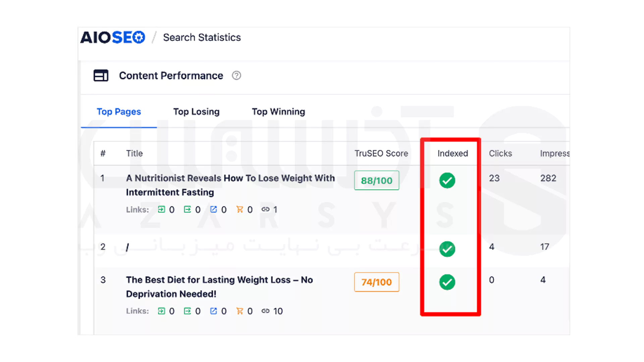This screenshot has width=644, height=362.
Task: Switch to the Top Winning tab
Action: 278,112
